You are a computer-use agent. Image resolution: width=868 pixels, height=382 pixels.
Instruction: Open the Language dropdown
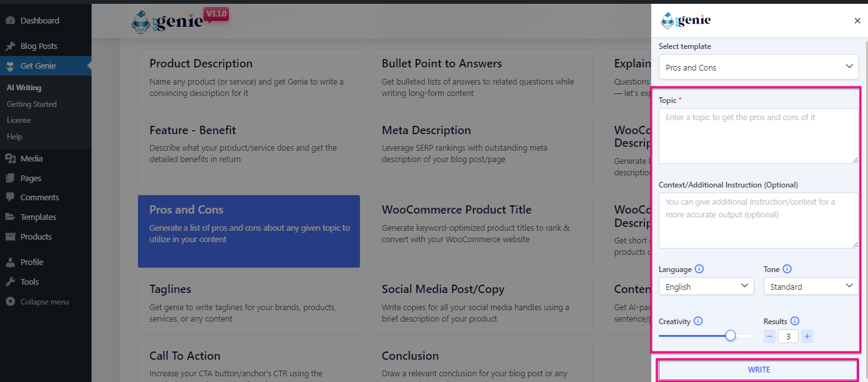(x=706, y=287)
